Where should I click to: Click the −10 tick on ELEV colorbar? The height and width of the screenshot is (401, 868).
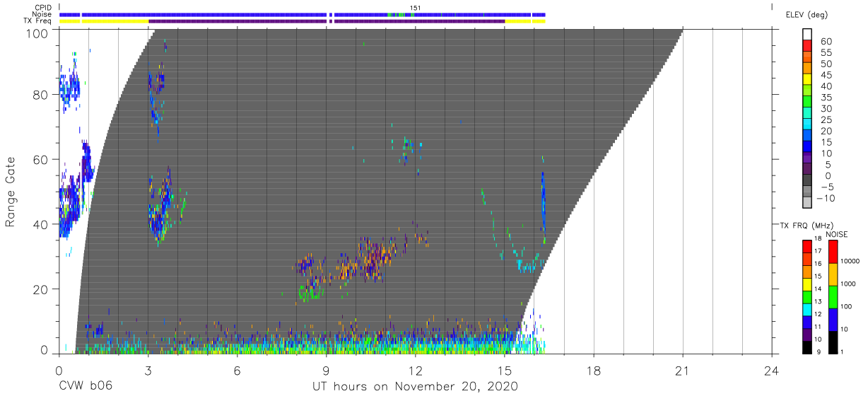[x=824, y=198]
